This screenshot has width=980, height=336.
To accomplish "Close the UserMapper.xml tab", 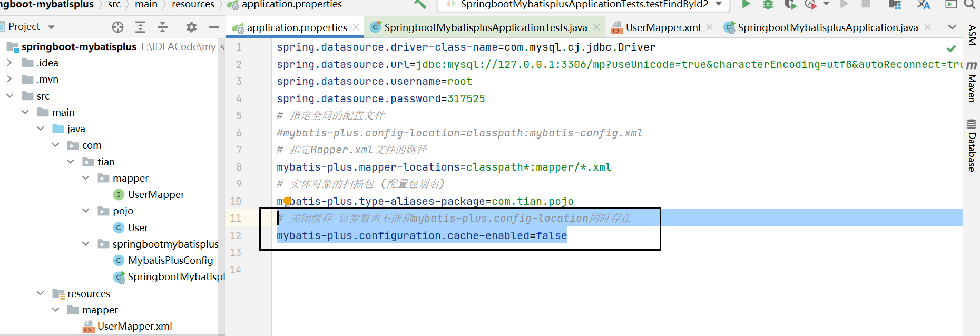I will (710, 27).
